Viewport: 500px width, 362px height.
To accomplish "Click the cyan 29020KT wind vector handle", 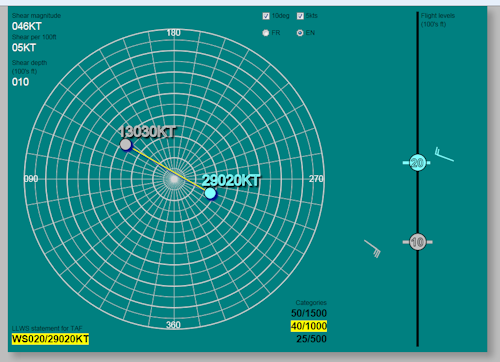I will [210, 193].
